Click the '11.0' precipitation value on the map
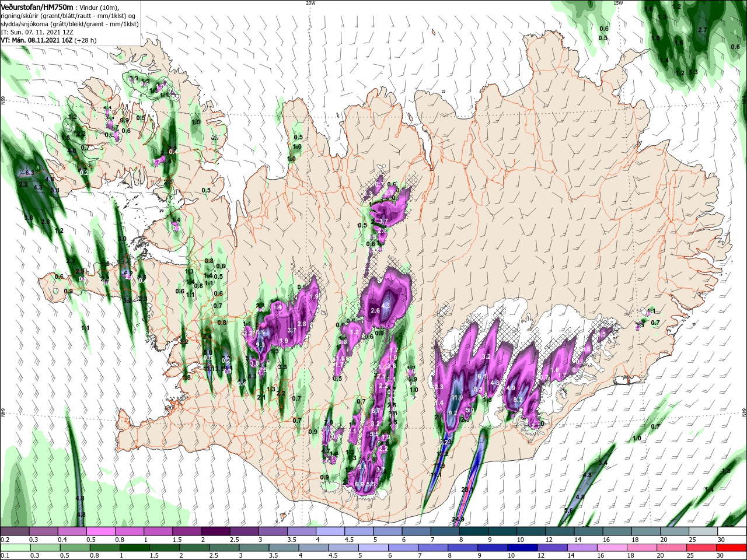This screenshot has width=747, height=560. 457,397
